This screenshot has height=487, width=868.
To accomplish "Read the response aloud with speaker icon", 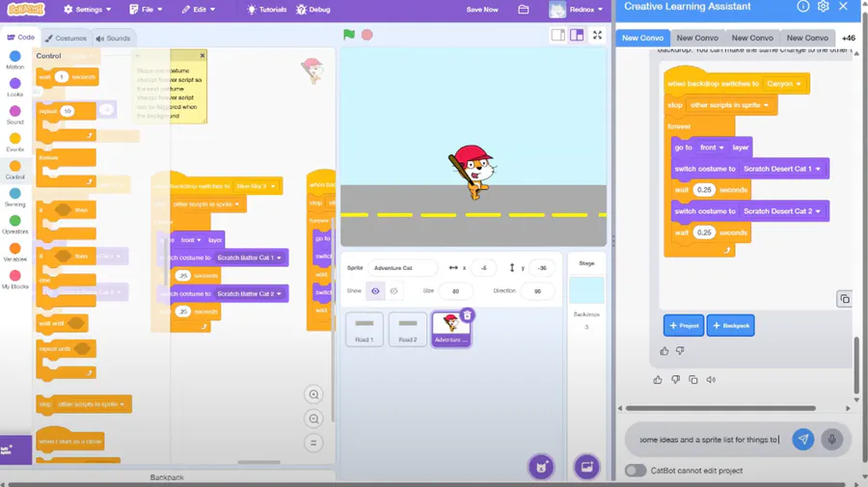I will (x=711, y=380).
